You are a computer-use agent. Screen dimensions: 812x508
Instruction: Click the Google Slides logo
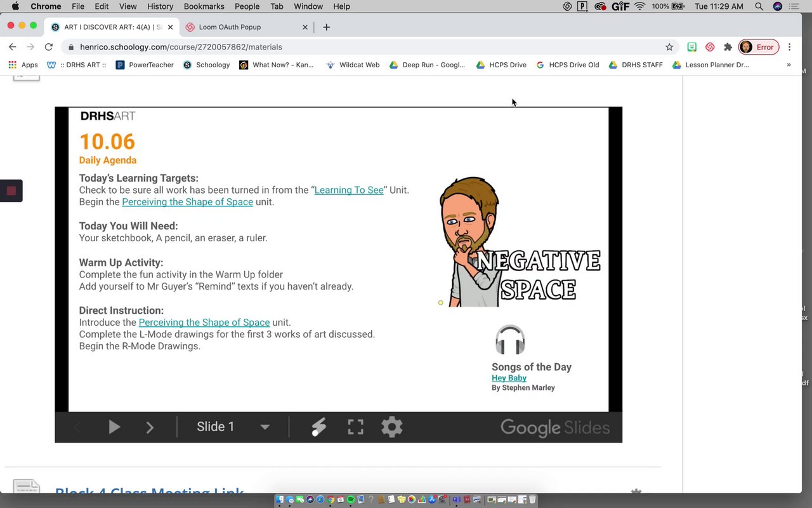pos(555,428)
